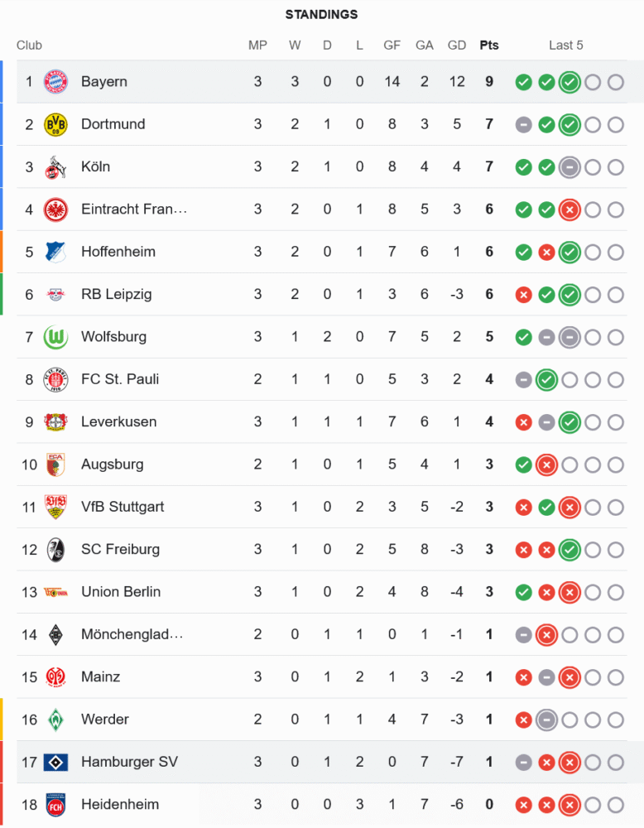This screenshot has height=828, width=644.
Task: Click the GD column header
Action: [x=456, y=45]
